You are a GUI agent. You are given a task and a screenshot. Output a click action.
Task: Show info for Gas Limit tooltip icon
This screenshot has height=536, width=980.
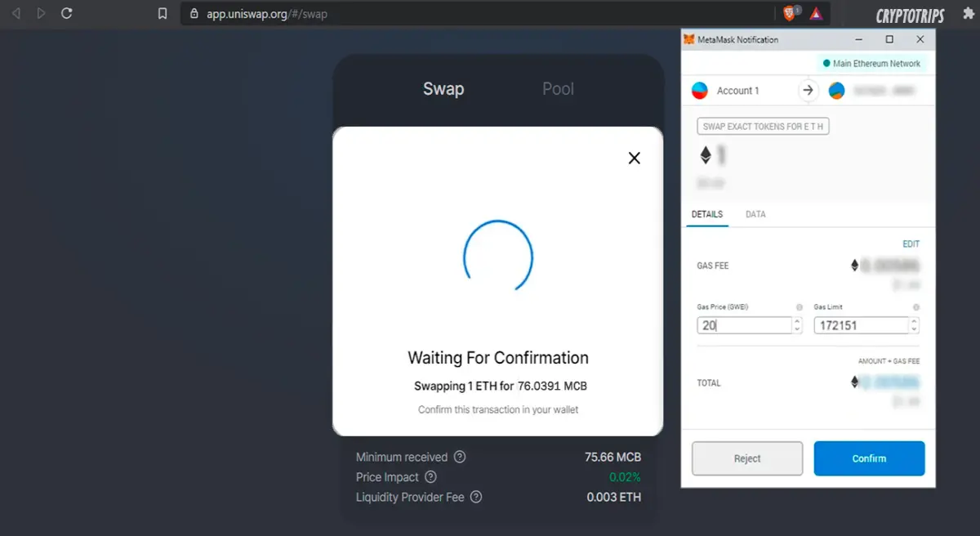[916, 307]
